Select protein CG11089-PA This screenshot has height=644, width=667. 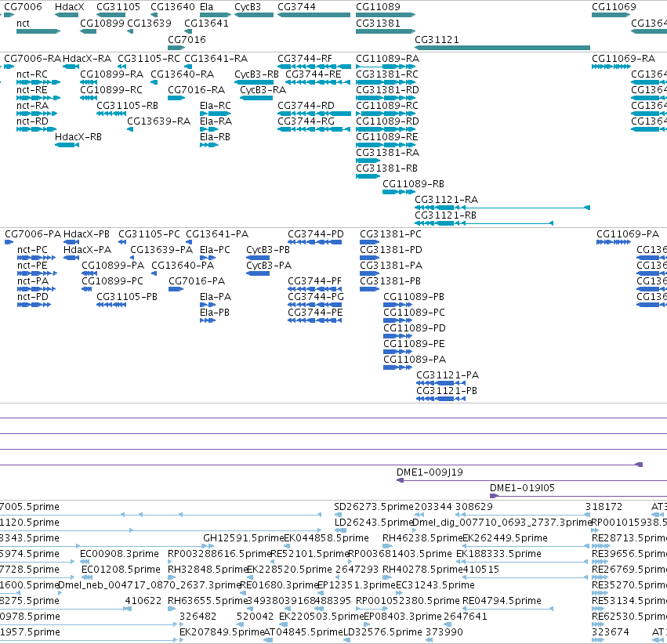pos(397,367)
